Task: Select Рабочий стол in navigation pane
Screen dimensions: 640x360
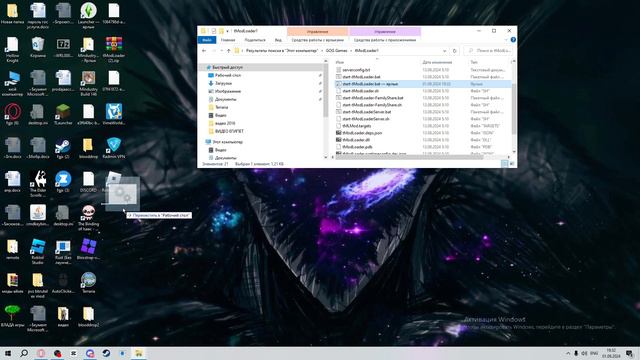Action: pyautogui.click(x=228, y=76)
